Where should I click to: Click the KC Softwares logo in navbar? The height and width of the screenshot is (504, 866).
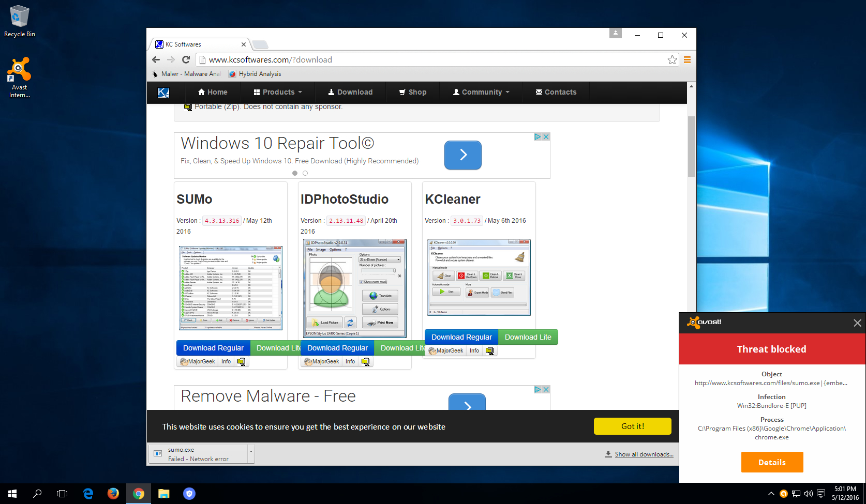pos(163,92)
